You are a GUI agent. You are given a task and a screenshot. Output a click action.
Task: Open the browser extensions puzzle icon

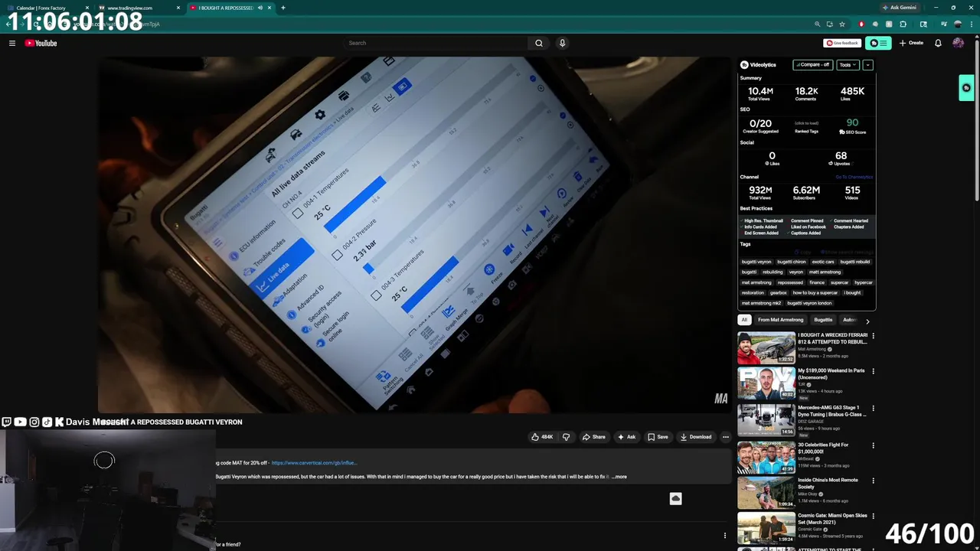pyautogui.click(x=903, y=24)
